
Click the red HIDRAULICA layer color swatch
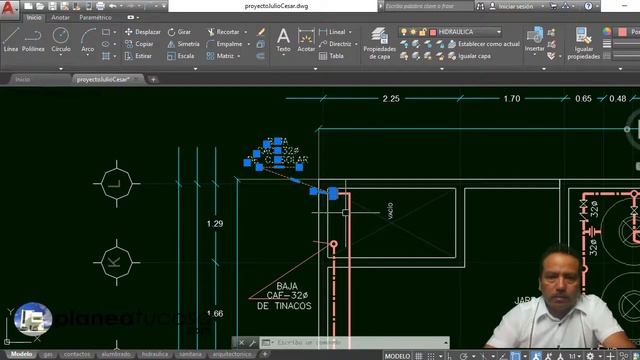pos(433,32)
